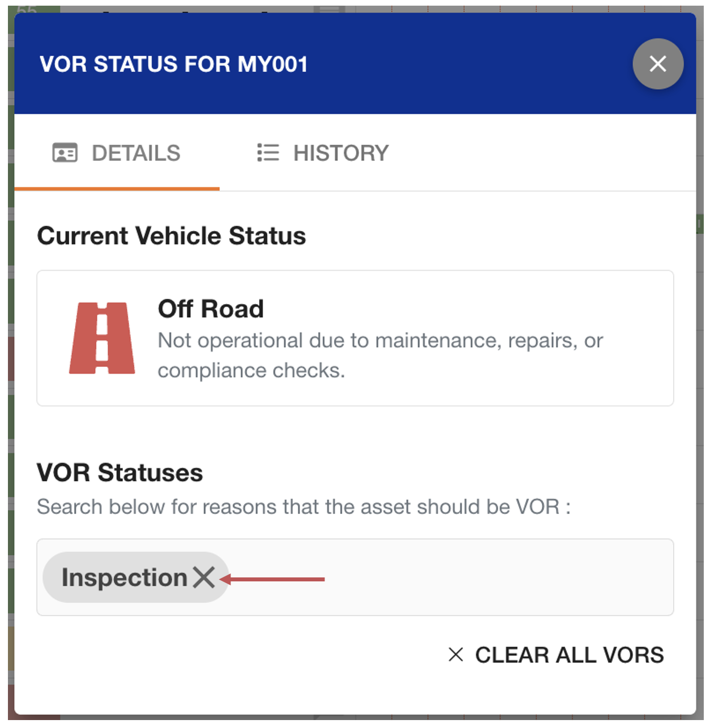Viewport: 710px width, 728px height.
Task: Remove the Inspection status with its X
Action: pyautogui.click(x=204, y=577)
